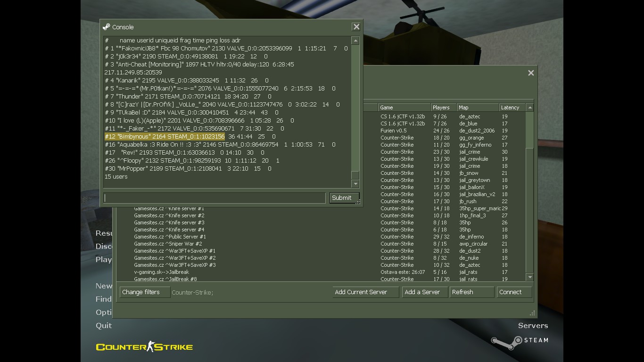Open Change filters
Screen dimensions: 644x362
[145, 292]
